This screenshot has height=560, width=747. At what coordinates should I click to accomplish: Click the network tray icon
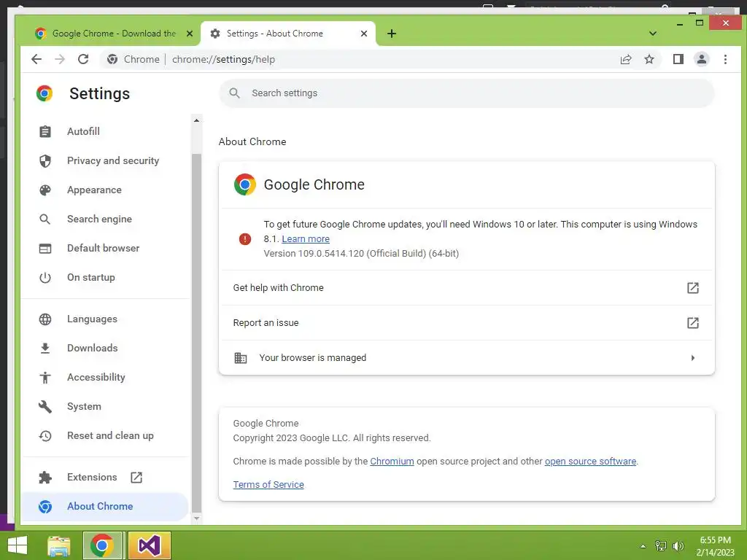coord(661,545)
